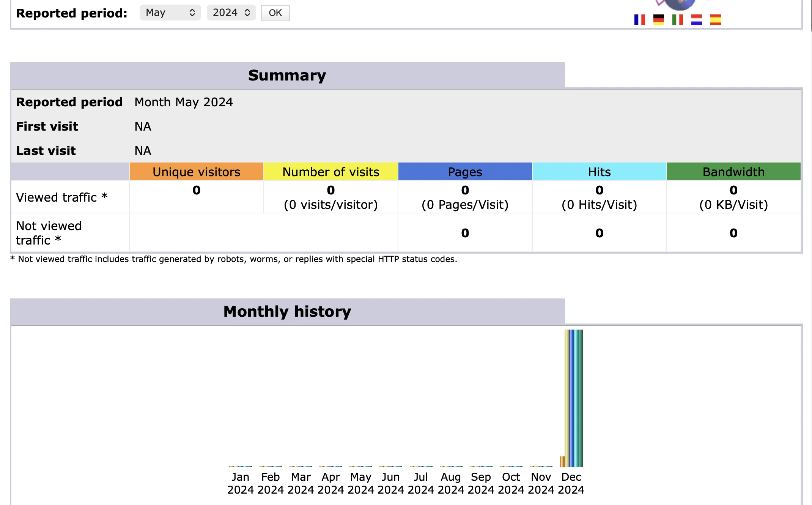Select the '(0 KB/Visit)' text
The height and width of the screenshot is (505, 812).
[x=734, y=205]
